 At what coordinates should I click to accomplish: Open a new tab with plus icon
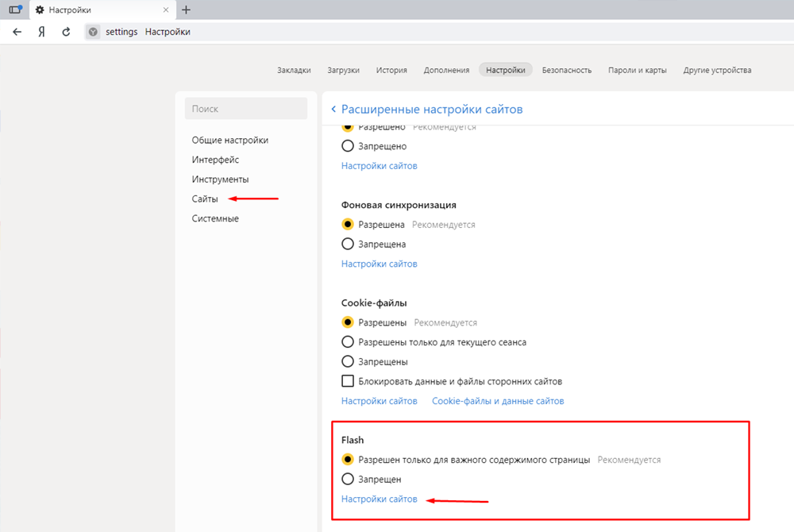pyautogui.click(x=186, y=10)
